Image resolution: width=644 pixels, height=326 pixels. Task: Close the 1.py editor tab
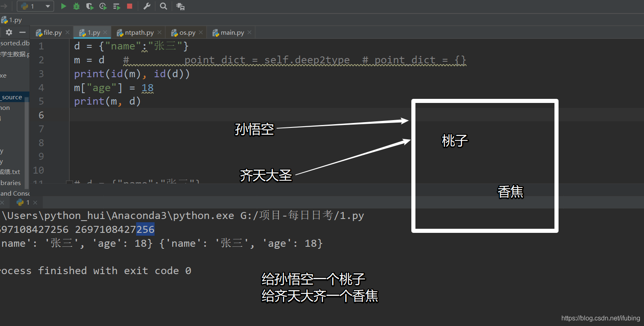pyautogui.click(x=105, y=32)
